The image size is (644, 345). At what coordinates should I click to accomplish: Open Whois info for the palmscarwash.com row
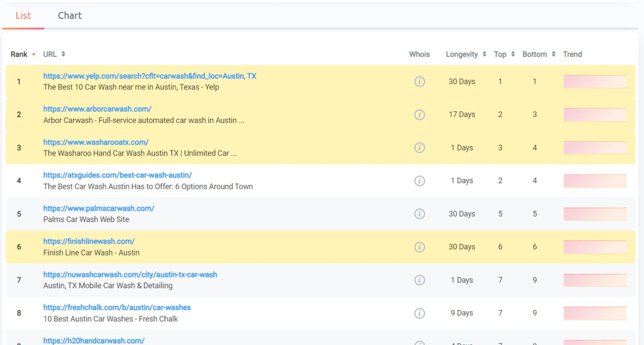click(x=420, y=214)
